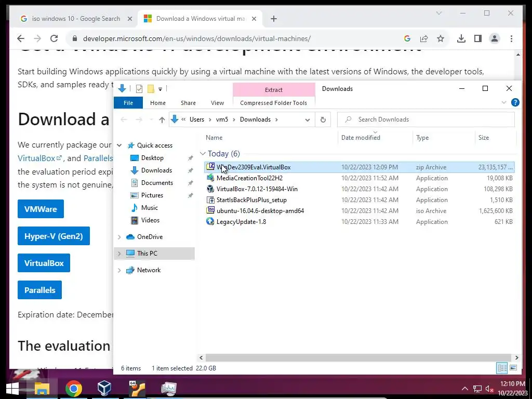Open Music in the navigation pane
Viewport: 532px width, 399px height.
coord(149,208)
